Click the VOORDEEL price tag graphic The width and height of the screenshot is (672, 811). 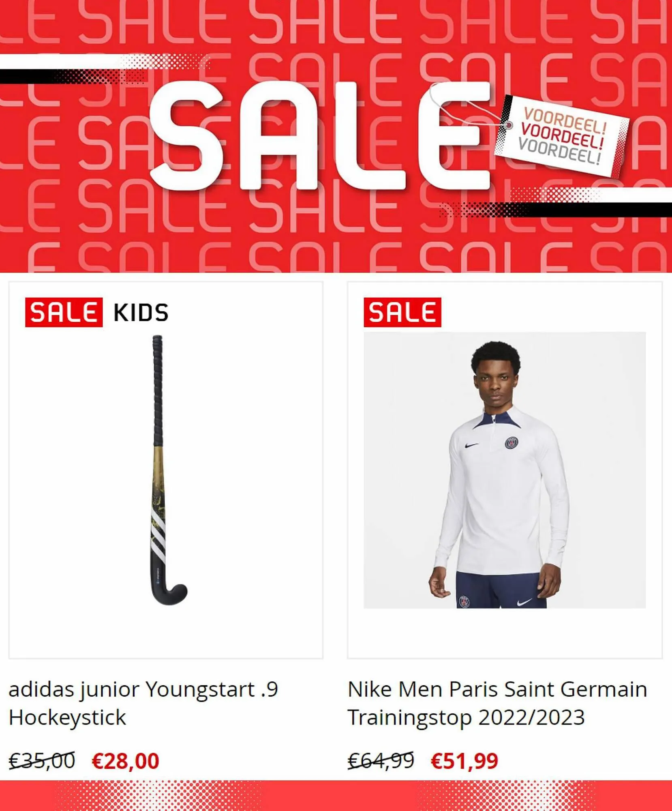[x=562, y=136]
